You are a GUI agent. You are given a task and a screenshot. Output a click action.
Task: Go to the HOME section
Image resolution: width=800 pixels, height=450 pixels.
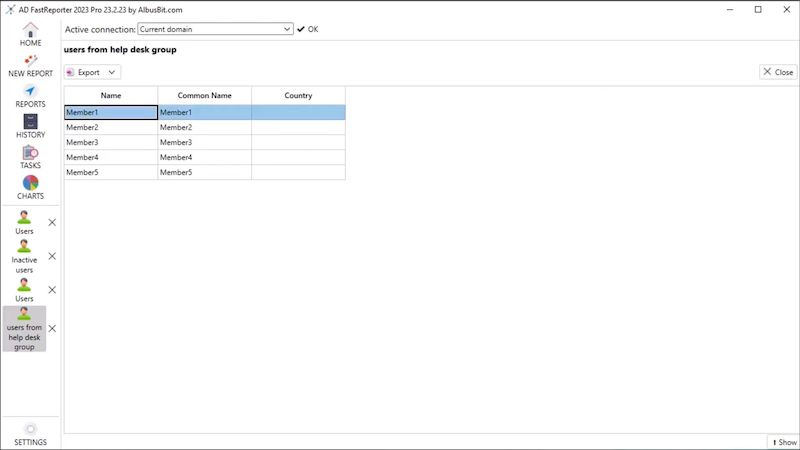pos(30,35)
